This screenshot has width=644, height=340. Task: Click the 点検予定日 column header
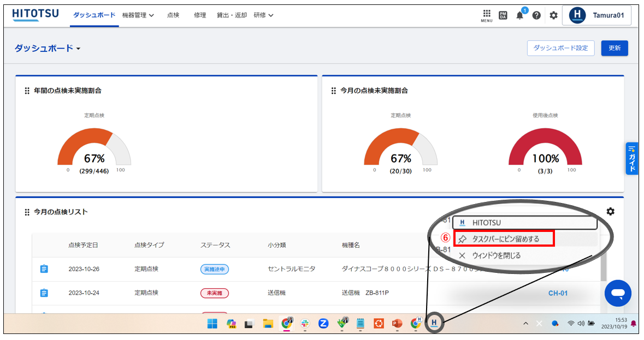(84, 245)
